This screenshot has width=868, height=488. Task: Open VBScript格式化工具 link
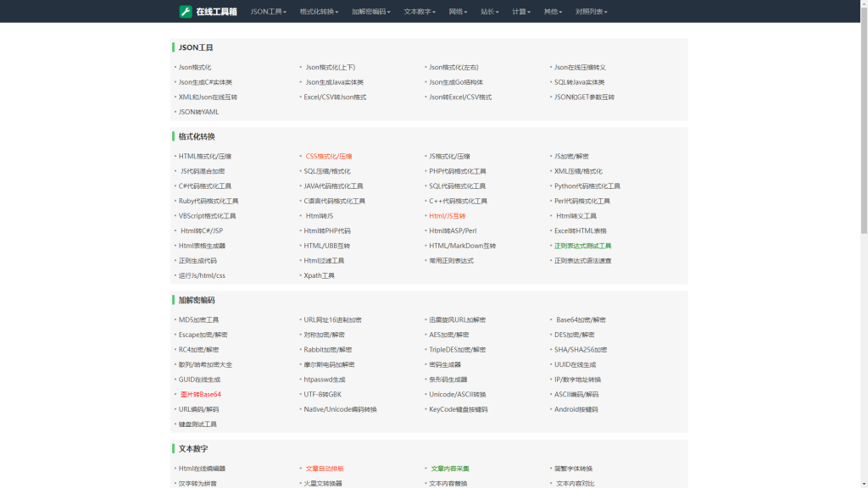pos(207,216)
